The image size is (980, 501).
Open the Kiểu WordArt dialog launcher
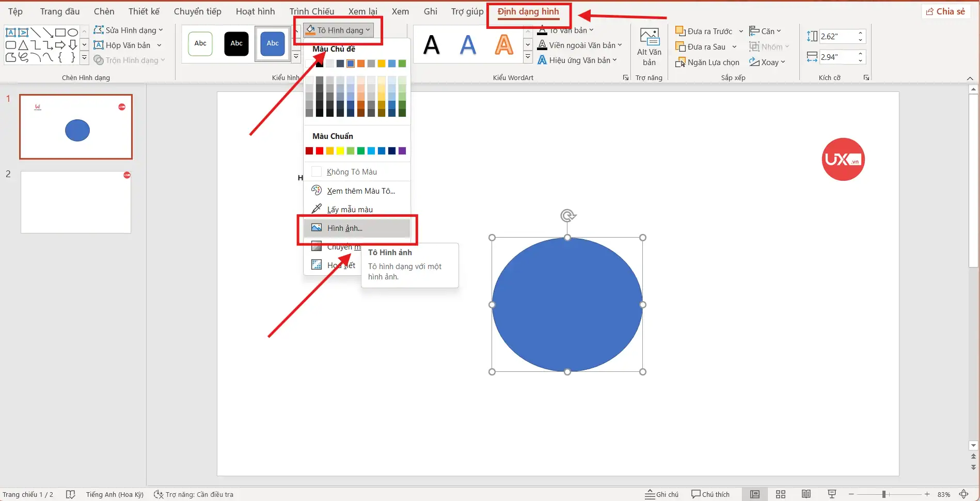pyautogui.click(x=626, y=77)
